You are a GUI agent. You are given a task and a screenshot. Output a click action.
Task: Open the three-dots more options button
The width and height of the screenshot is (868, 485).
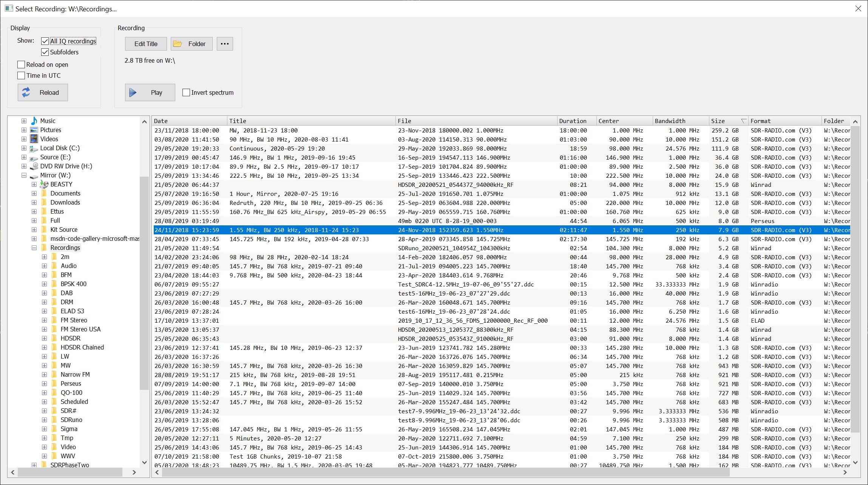point(225,44)
